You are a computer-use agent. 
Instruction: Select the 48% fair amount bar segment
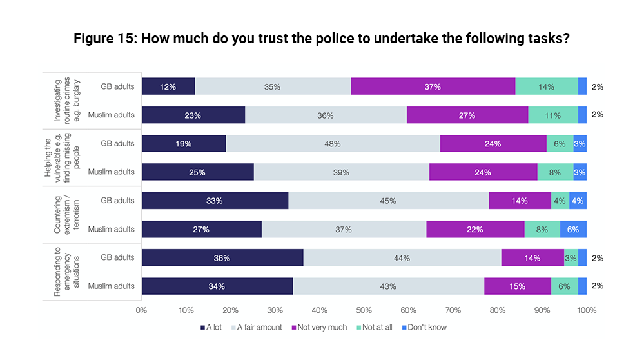(333, 143)
